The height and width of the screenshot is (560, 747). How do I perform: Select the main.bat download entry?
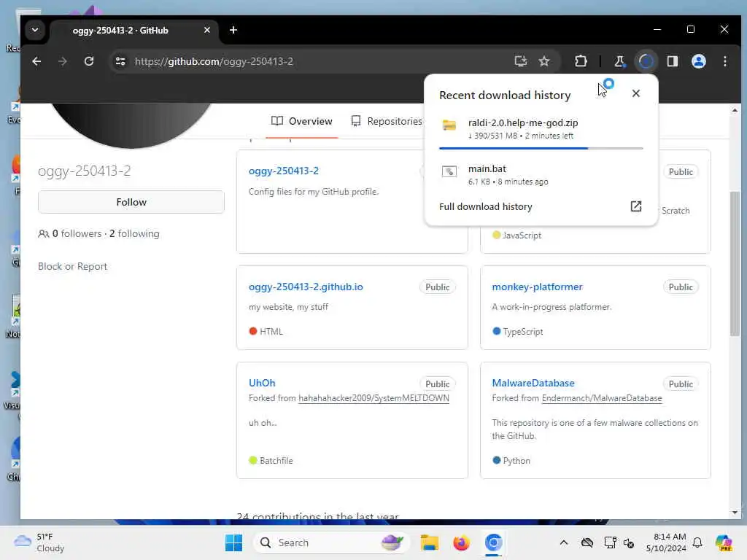[x=541, y=175]
